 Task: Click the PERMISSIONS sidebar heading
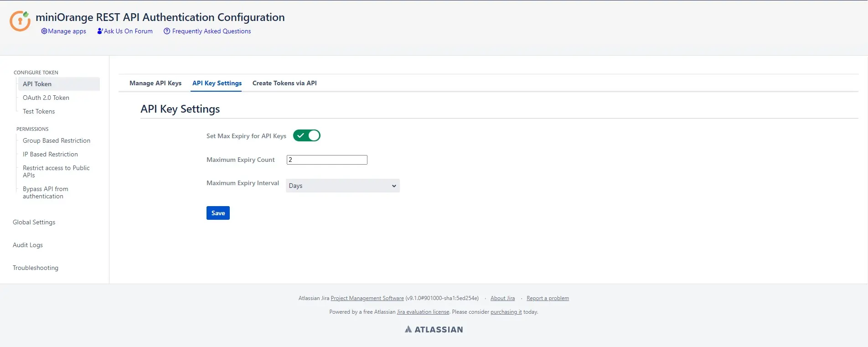(32, 129)
